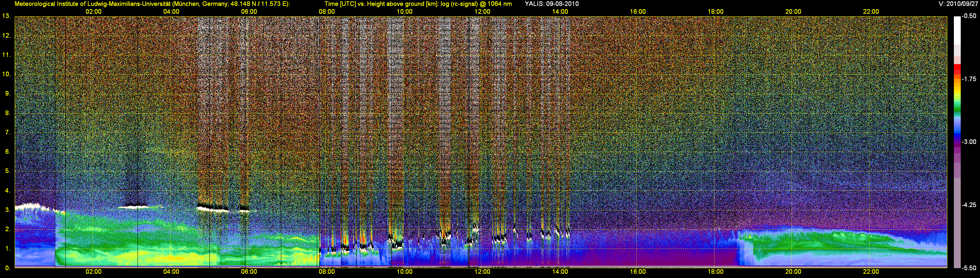Viewport: 980px width, 278px height.
Task: Click the 13 km height axis label
Action: coord(7,16)
